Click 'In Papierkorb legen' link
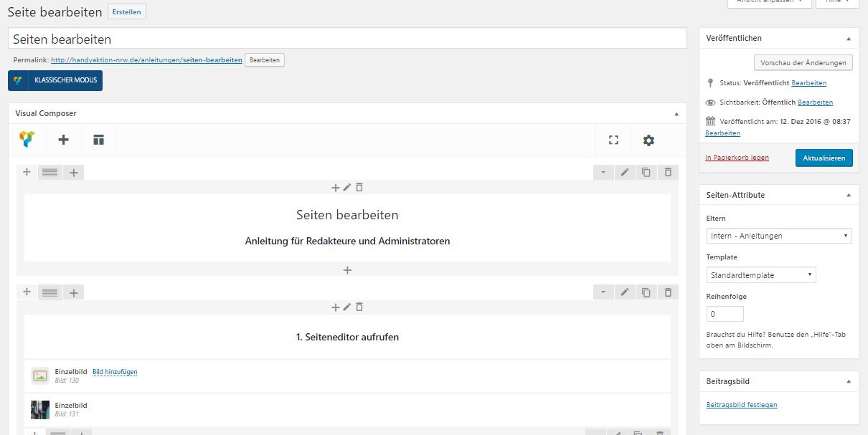868x435 pixels. coord(737,158)
